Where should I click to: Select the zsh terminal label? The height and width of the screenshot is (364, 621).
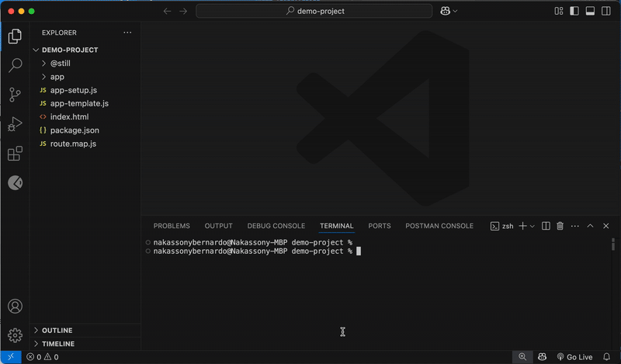point(501,226)
